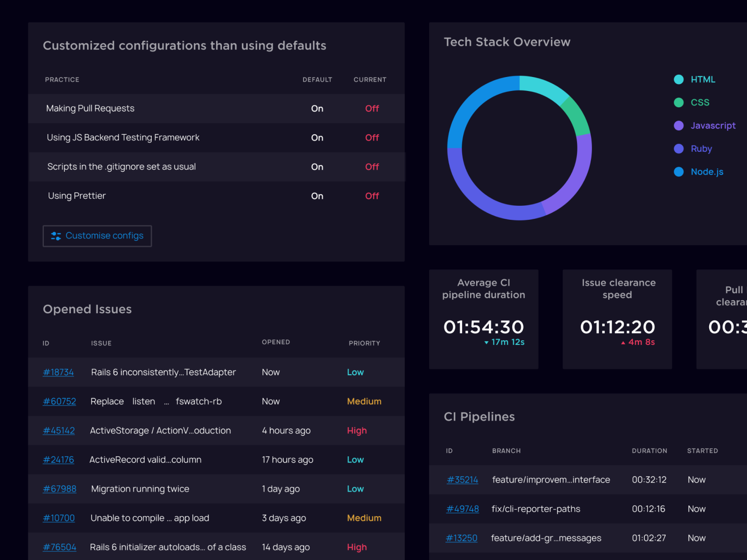
Task: Click the downward trend arrow under pipeline duration
Action: click(x=486, y=342)
